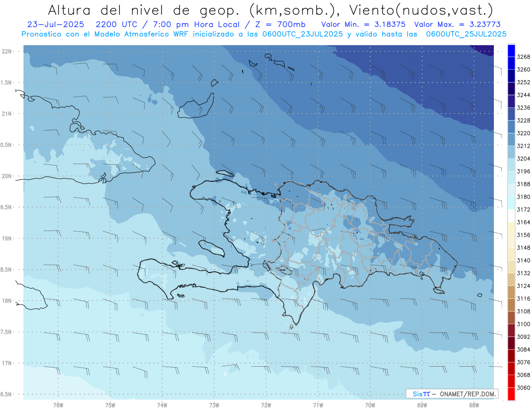Click the color bar label "3156"
The image size is (532, 411).
[524, 235]
